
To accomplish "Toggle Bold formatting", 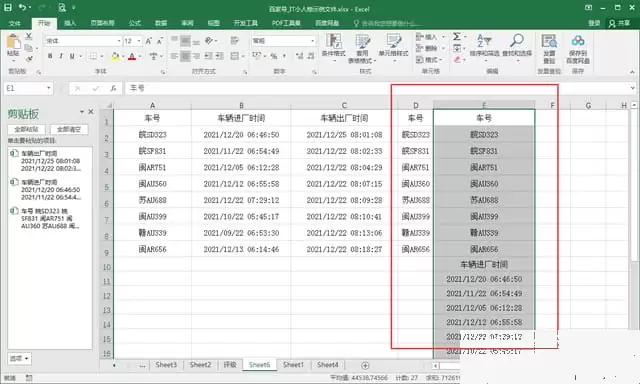I will 50,56.
